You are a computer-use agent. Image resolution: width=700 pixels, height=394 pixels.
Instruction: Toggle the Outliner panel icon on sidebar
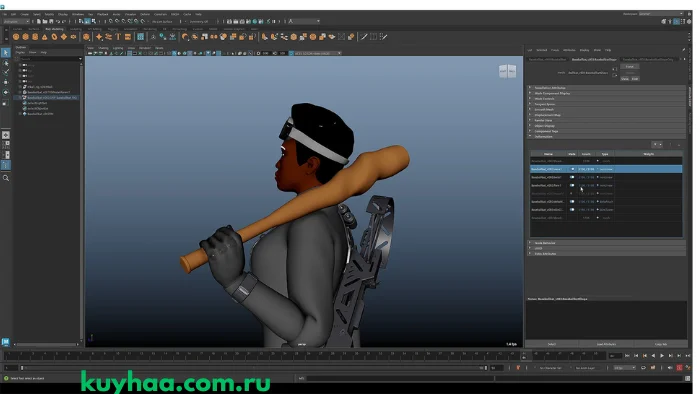point(6,165)
